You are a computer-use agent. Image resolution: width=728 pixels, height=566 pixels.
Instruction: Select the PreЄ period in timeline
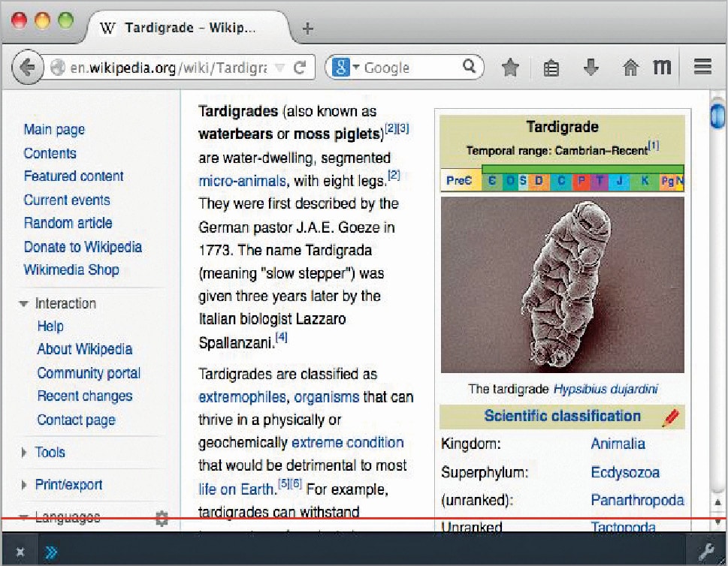461,180
